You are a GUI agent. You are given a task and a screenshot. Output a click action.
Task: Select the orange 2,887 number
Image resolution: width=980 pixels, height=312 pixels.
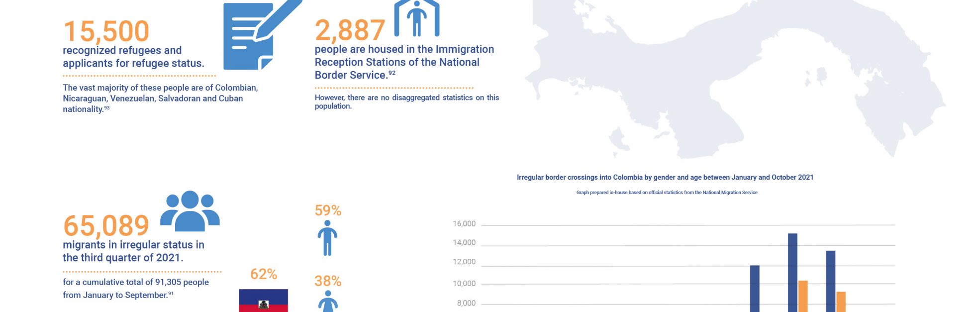pos(350,30)
